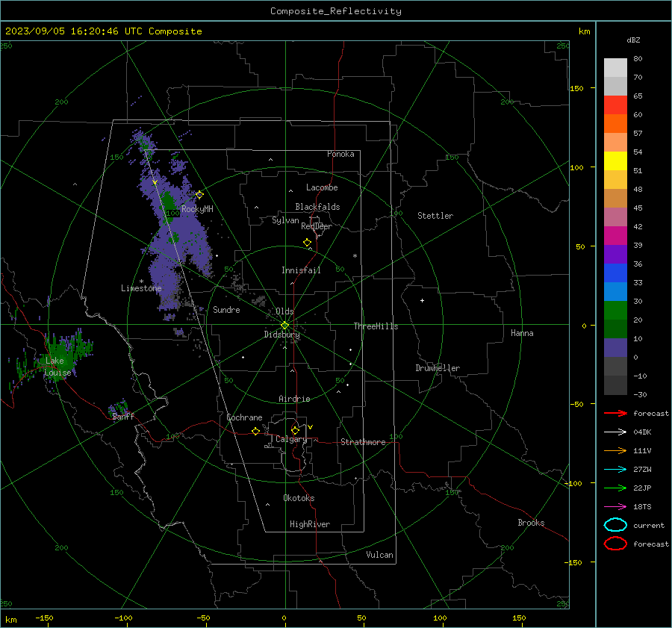Image resolution: width=672 pixels, height=628 pixels.
Task: Click the RockyMH label
Action: pyautogui.click(x=197, y=209)
